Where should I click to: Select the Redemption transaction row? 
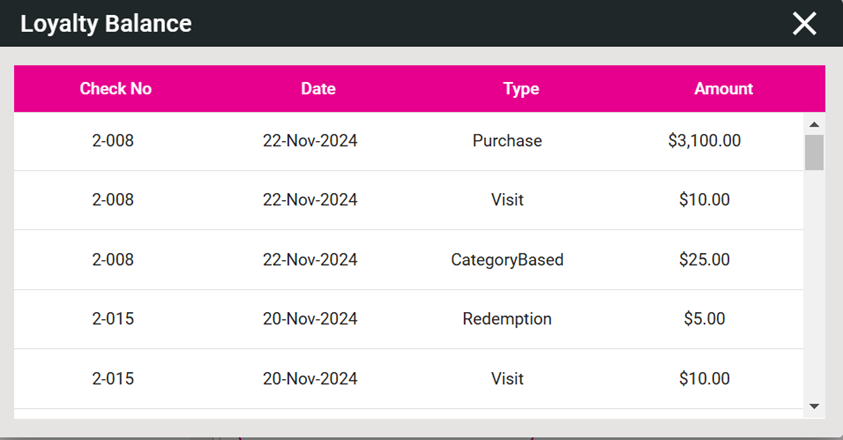point(507,319)
